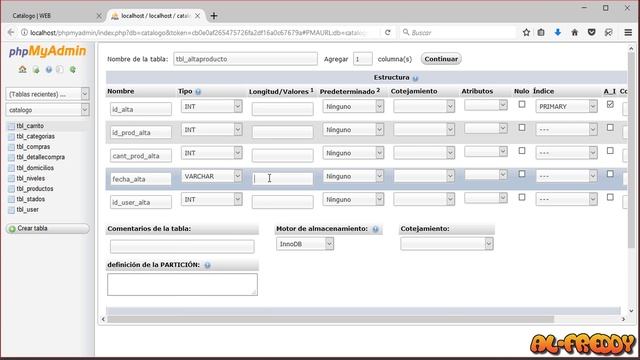
Task: Click help icon beside definición de la PARTICIÓN
Action: pyautogui.click(x=207, y=265)
